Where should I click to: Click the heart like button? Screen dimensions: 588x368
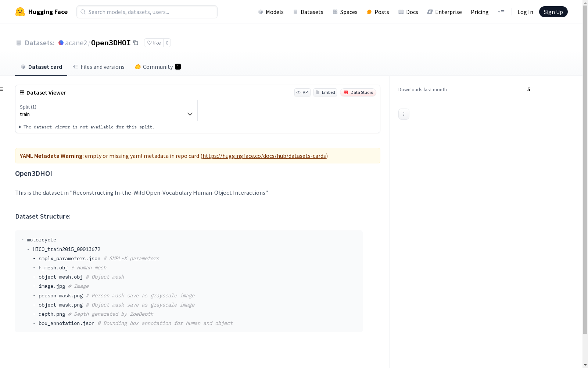coord(154,43)
